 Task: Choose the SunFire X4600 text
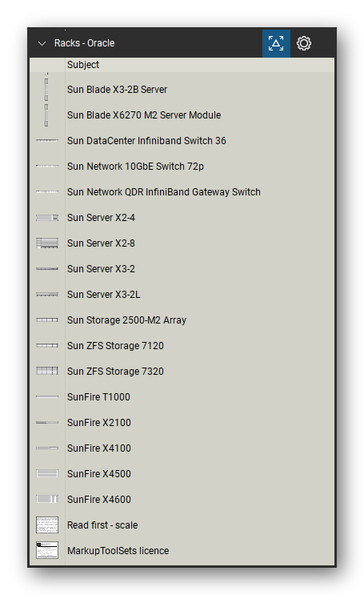(99, 500)
